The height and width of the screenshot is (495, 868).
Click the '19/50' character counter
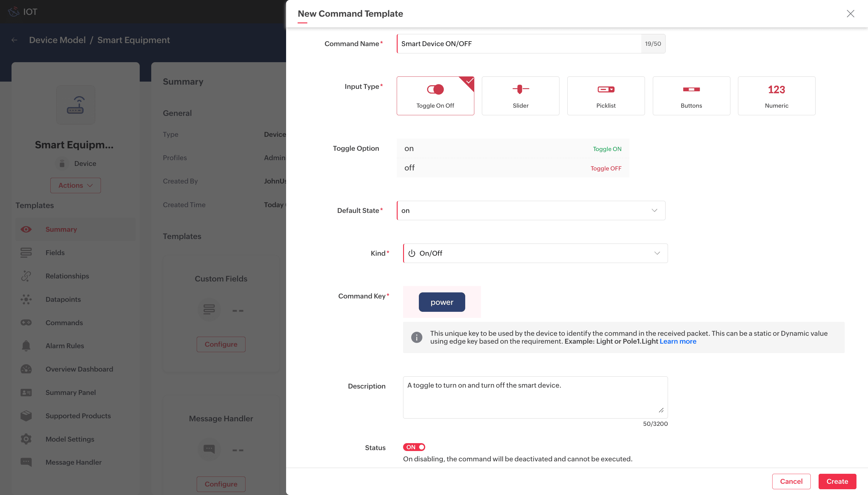click(x=653, y=43)
